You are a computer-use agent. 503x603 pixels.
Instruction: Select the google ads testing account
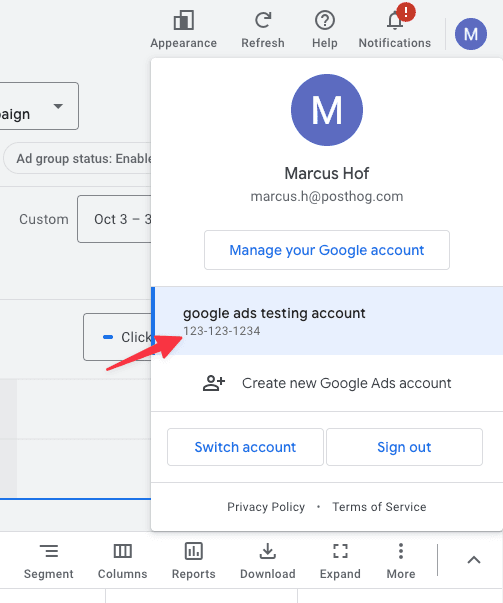327,321
